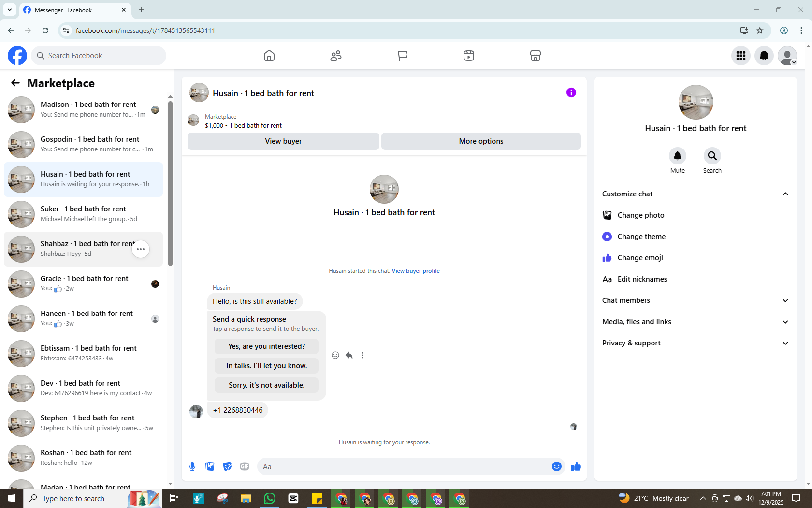812x508 pixels.
Task: Reload the page with refresh icon
Action: (45, 30)
